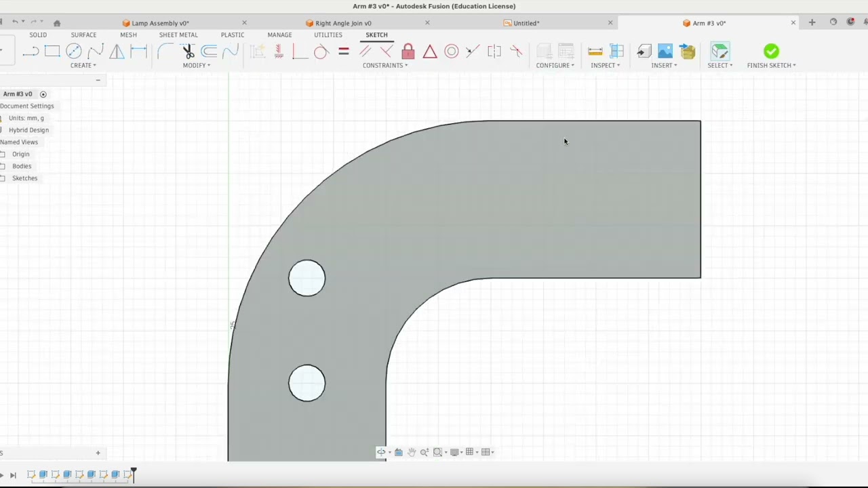Click the Insert component box icon
This screenshot has width=868, height=488.
pos(688,52)
